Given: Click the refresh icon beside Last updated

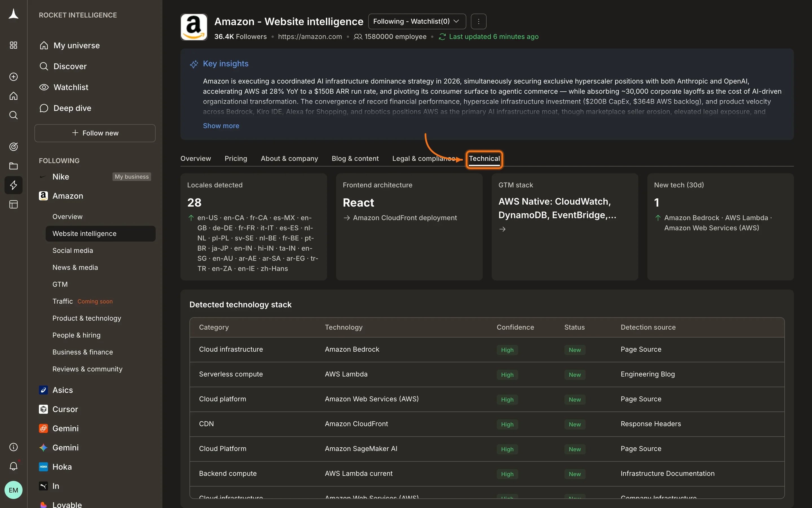Looking at the screenshot, I should click(442, 37).
